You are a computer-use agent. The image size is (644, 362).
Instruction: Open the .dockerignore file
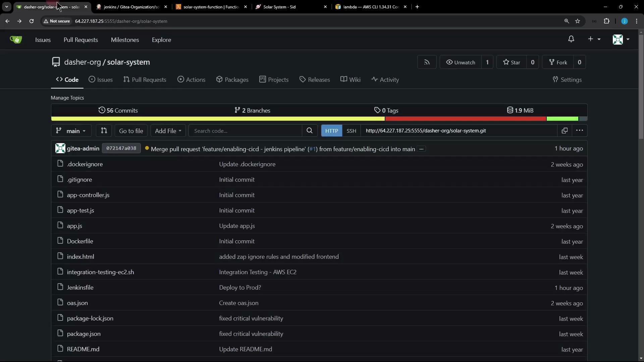(85, 164)
